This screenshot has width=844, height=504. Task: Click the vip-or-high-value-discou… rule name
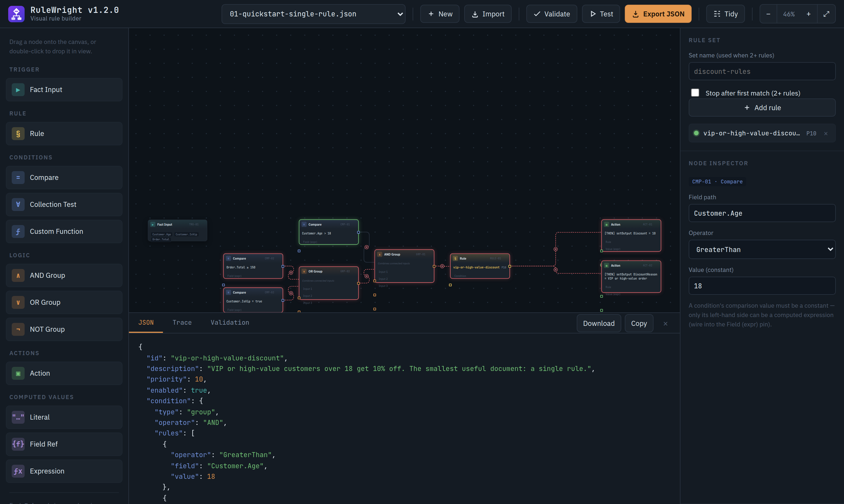point(751,133)
